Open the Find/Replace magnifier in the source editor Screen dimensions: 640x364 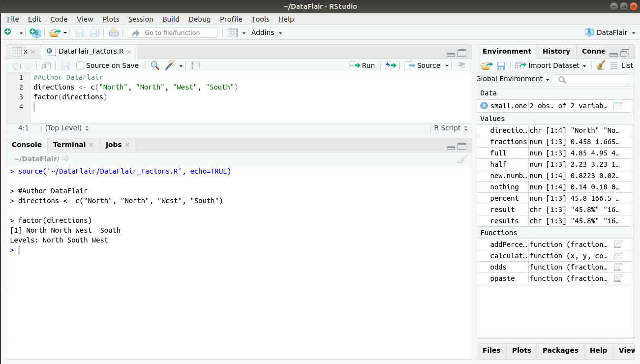154,65
